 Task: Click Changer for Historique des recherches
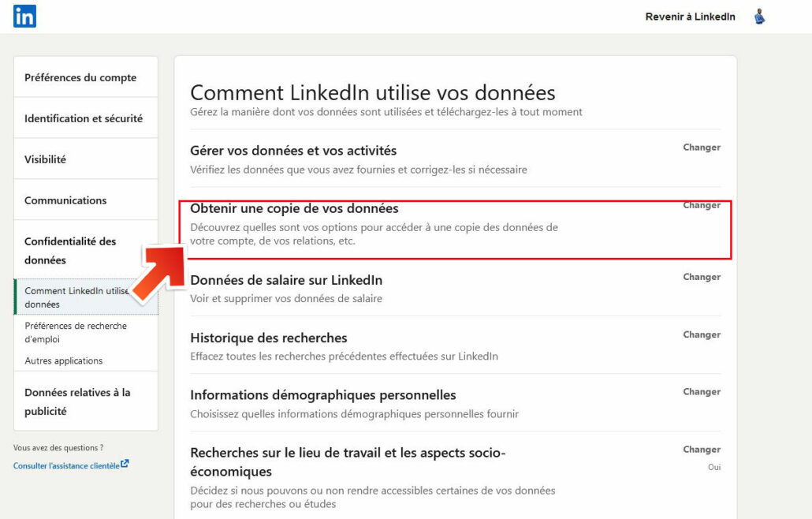tap(702, 334)
